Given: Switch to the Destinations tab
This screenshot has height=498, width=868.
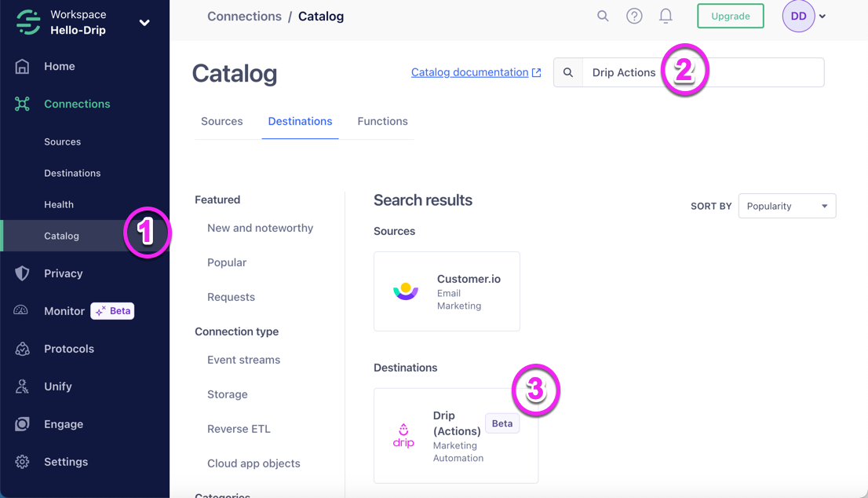Looking at the screenshot, I should tap(300, 121).
